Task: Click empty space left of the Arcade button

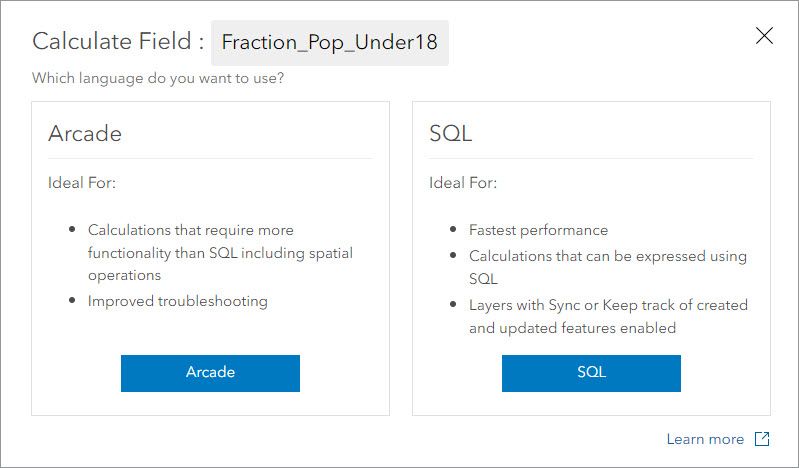Action: coord(78,372)
